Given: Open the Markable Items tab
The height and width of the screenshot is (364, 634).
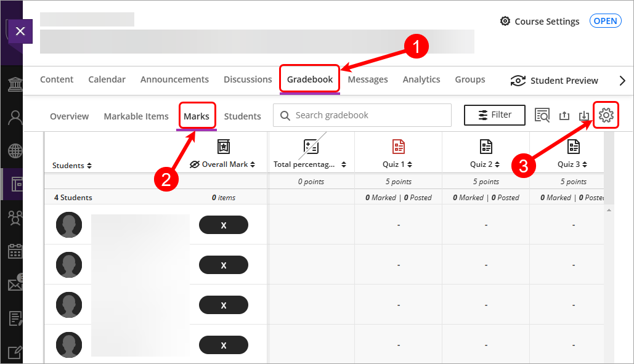Looking at the screenshot, I should (136, 116).
